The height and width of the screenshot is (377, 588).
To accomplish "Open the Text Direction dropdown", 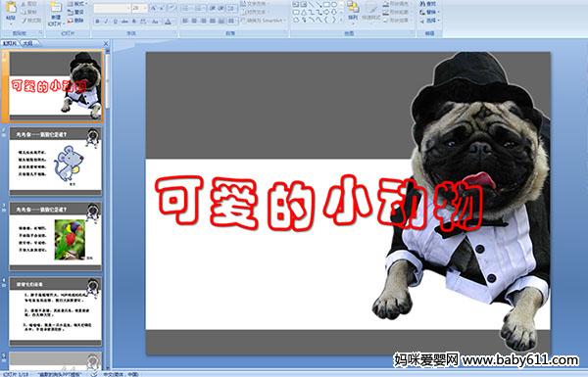I will pos(256,3).
